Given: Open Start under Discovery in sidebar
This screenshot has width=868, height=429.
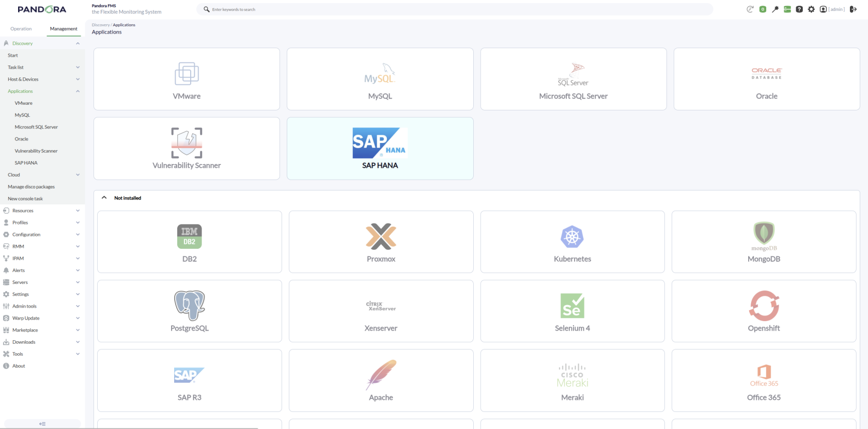Looking at the screenshot, I should coord(13,56).
